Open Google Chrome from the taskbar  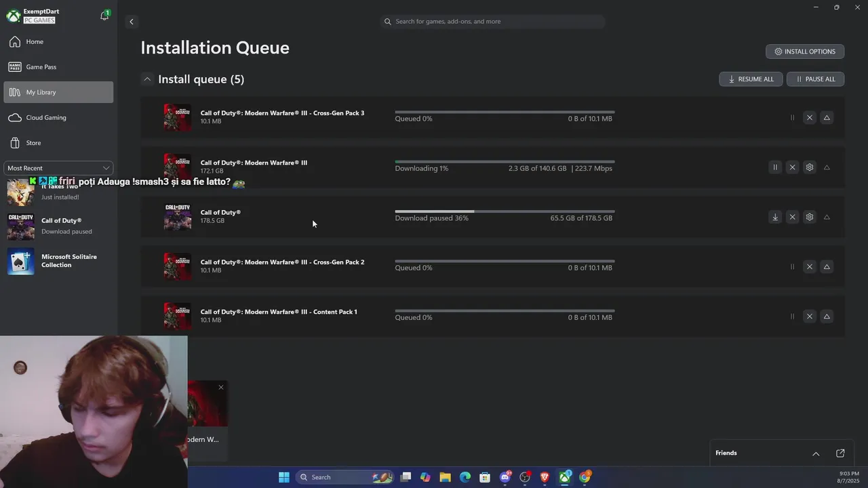tap(585, 477)
